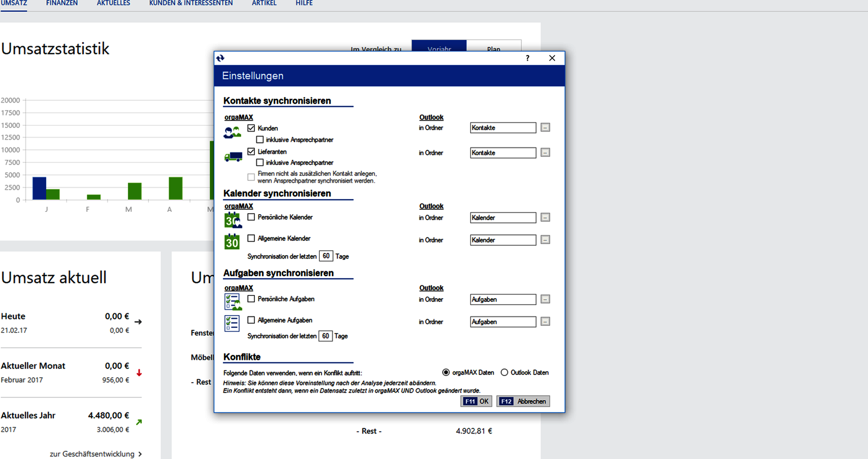
Task: Click the Persönliche Aufgaben folder field
Action: click(503, 299)
